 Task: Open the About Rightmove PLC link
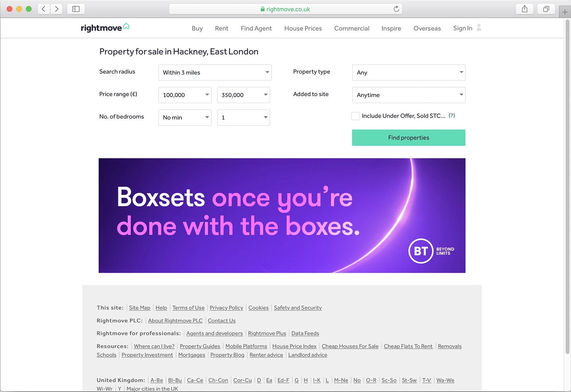[x=175, y=321]
